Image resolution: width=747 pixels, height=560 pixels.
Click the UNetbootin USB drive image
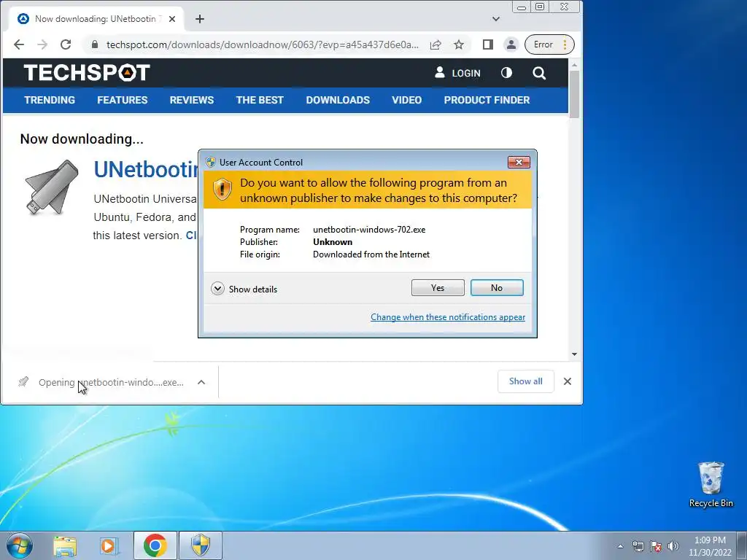point(52,187)
